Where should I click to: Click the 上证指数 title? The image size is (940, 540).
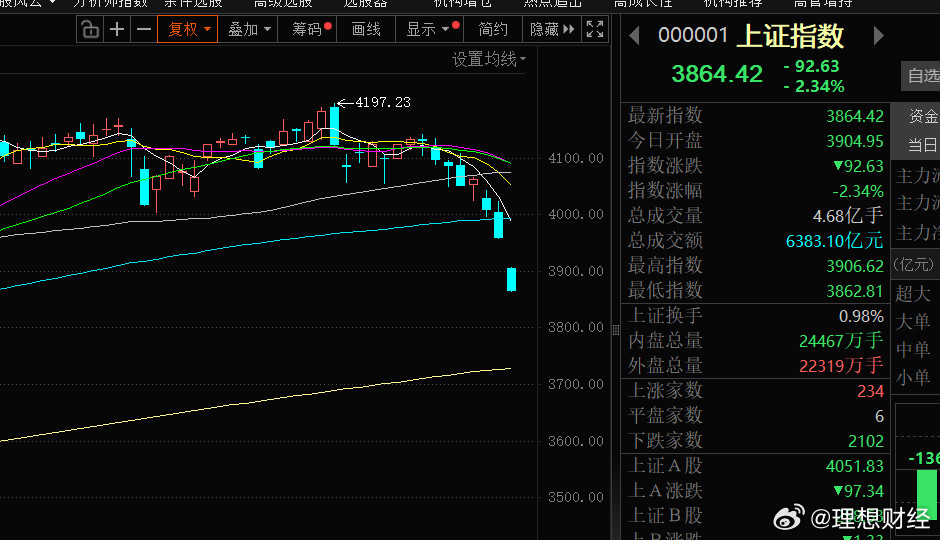pos(790,36)
